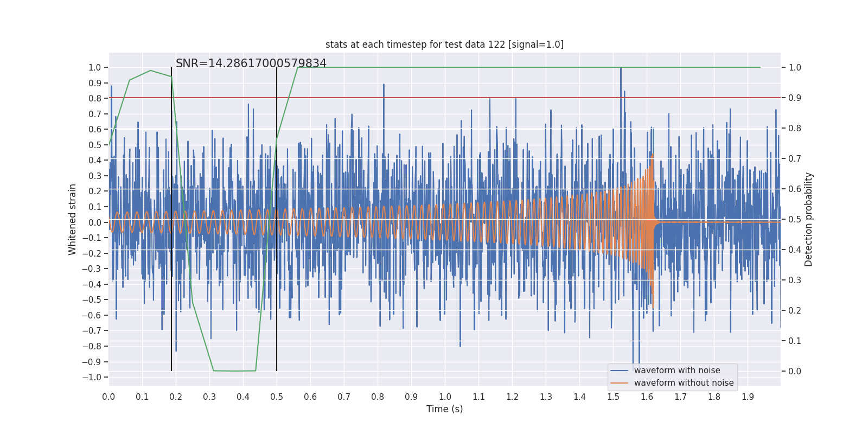The image size is (868, 434).
Task: Click the 1.6 tick on the time axis
Action: (647, 397)
